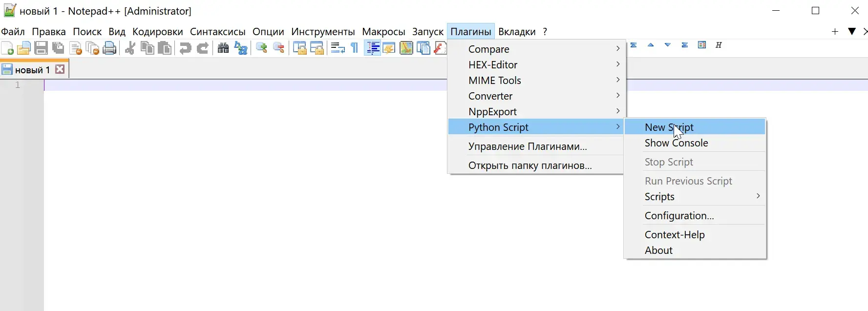Screen dimensions: 868x311
Task: Choose New Script in submenu
Action: (695, 127)
